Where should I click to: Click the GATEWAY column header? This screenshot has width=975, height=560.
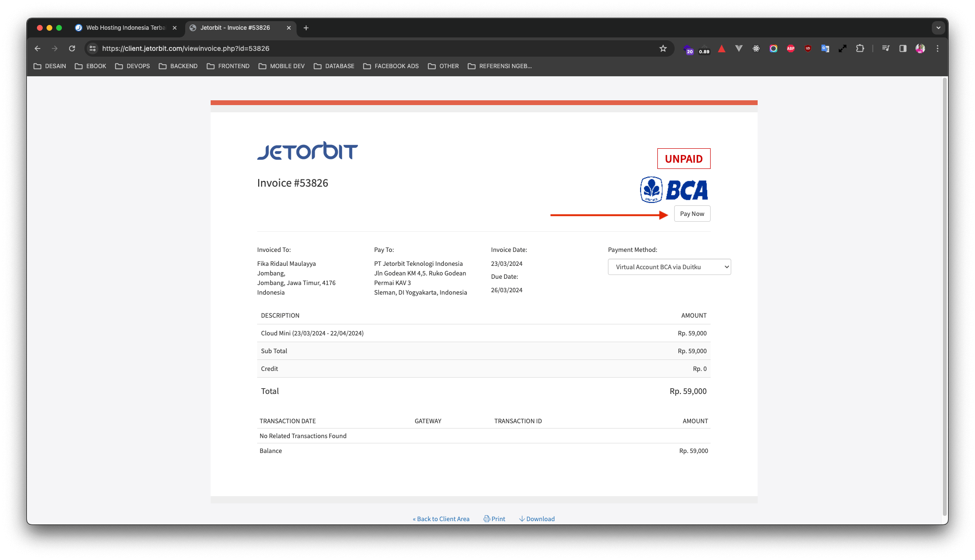428,421
